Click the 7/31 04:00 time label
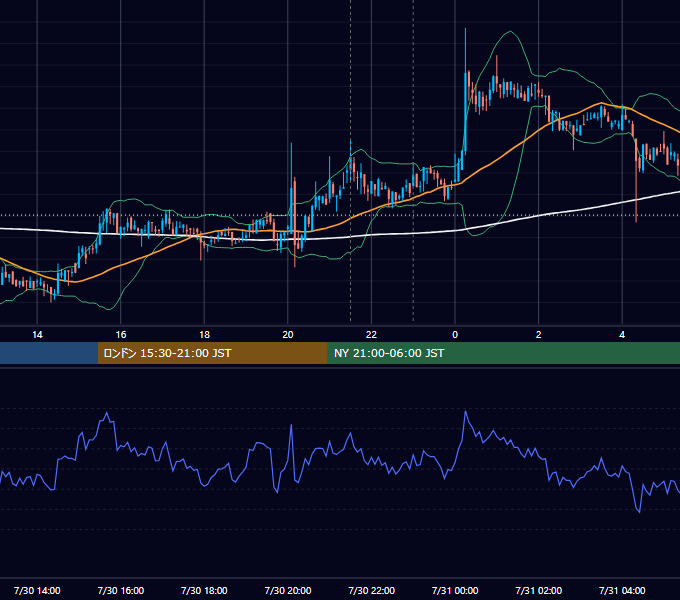Image resolution: width=680 pixels, height=600 pixels. click(622, 590)
